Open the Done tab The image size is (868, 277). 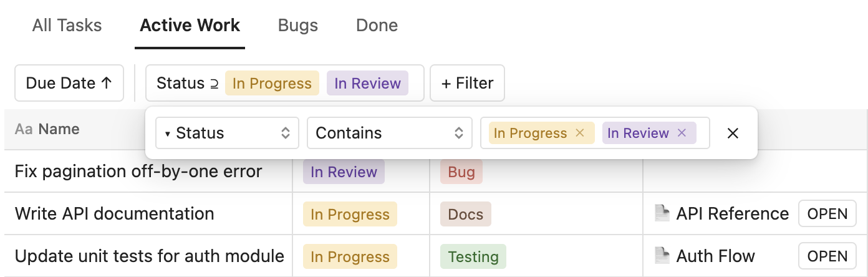pos(377,26)
